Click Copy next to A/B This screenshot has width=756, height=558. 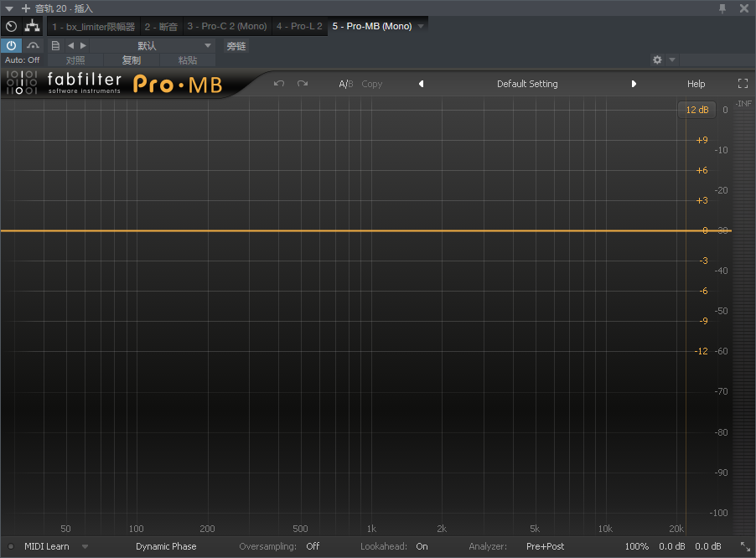pyautogui.click(x=372, y=84)
